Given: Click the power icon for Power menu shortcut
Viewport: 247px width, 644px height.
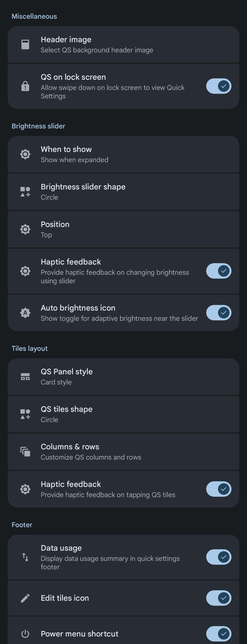Looking at the screenshot, I should click(x=25, y=634).
